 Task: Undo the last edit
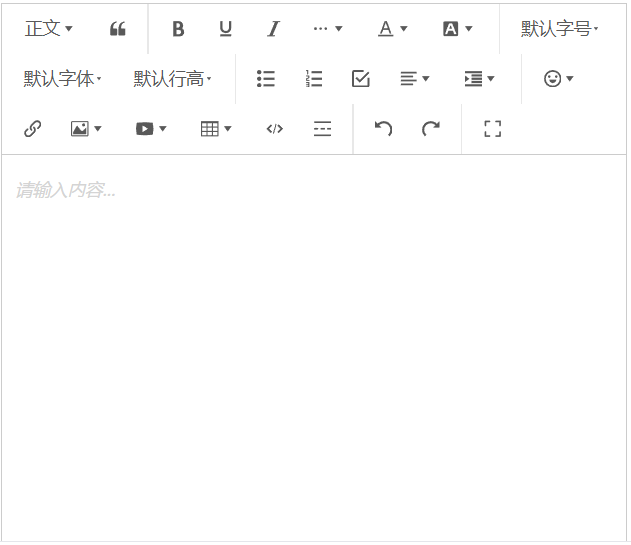point(384,129)
